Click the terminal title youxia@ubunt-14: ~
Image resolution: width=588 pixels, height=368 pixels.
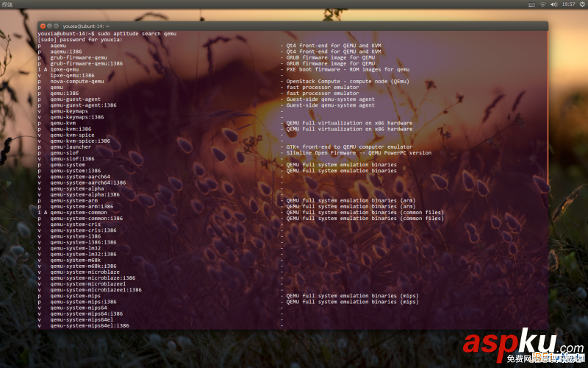pos(86,26)
